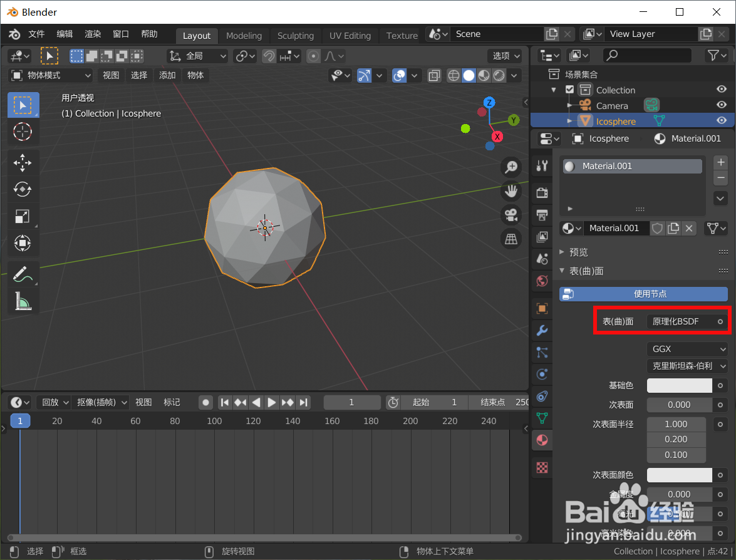
Task: Hide the Icosphere with its eye icon
Action: (x=722, y=121)
